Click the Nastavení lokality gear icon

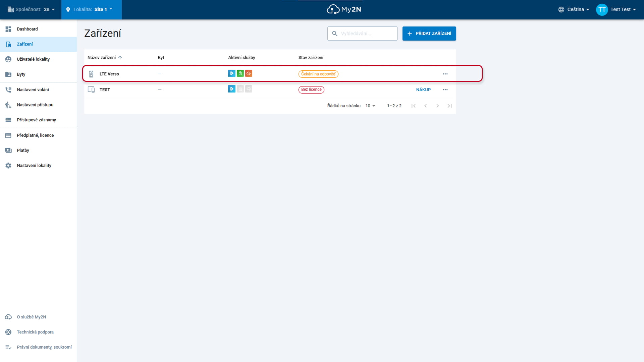pos(8,166)
